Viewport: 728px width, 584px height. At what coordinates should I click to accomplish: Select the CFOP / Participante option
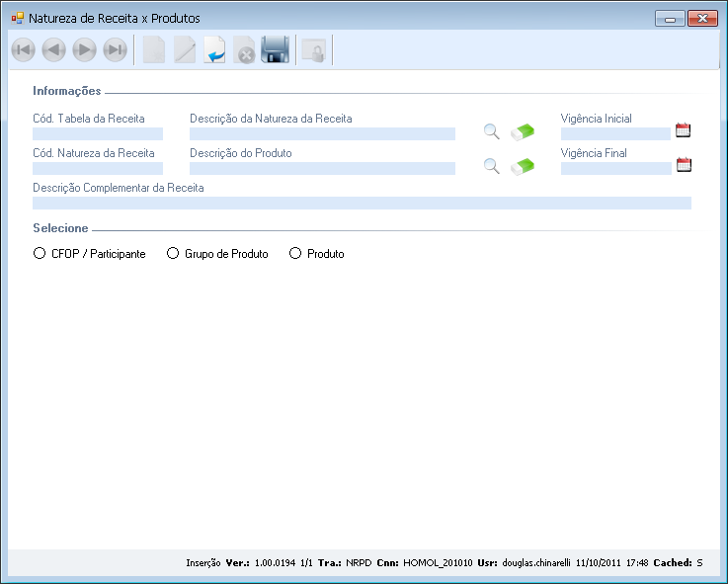click(x=90, y=254)
